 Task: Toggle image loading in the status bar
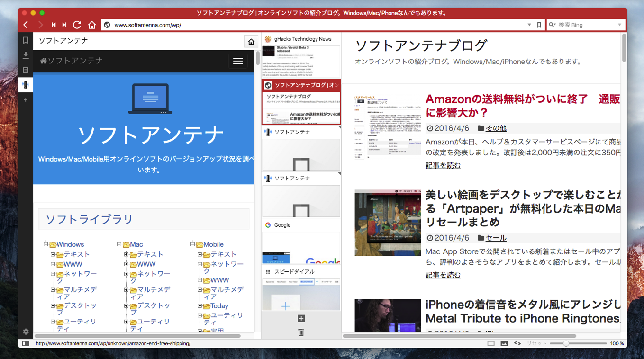click(x=504, y=343)
